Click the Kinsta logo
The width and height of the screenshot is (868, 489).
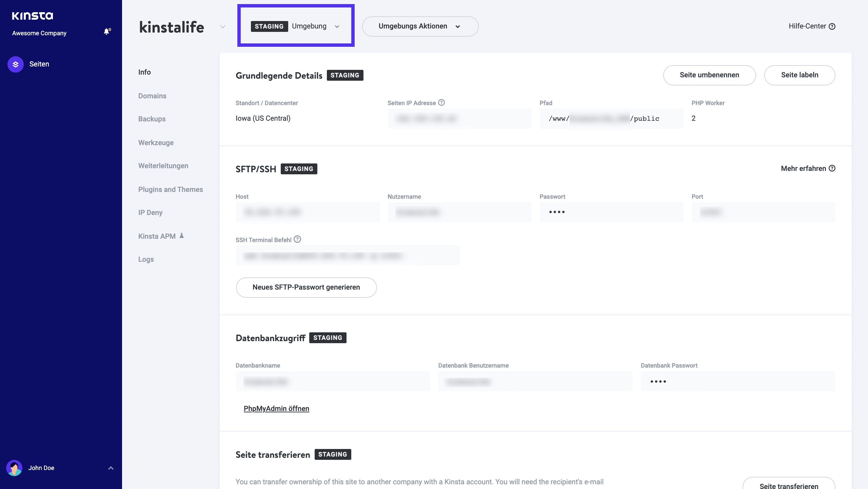pyautogui.click(x=33, y=16)
